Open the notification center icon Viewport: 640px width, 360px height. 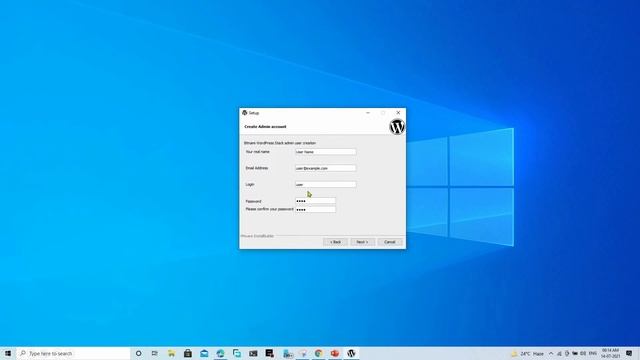[629, 353]
